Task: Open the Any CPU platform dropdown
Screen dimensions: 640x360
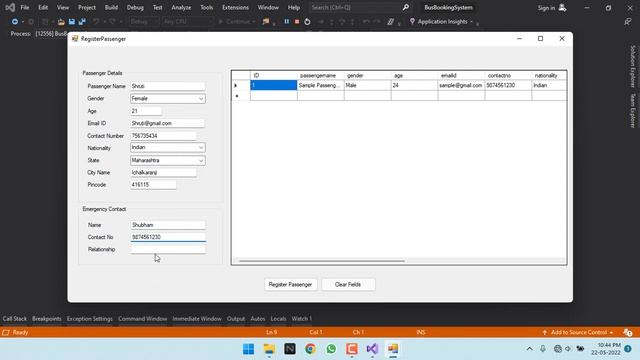Action: point(187,22)
